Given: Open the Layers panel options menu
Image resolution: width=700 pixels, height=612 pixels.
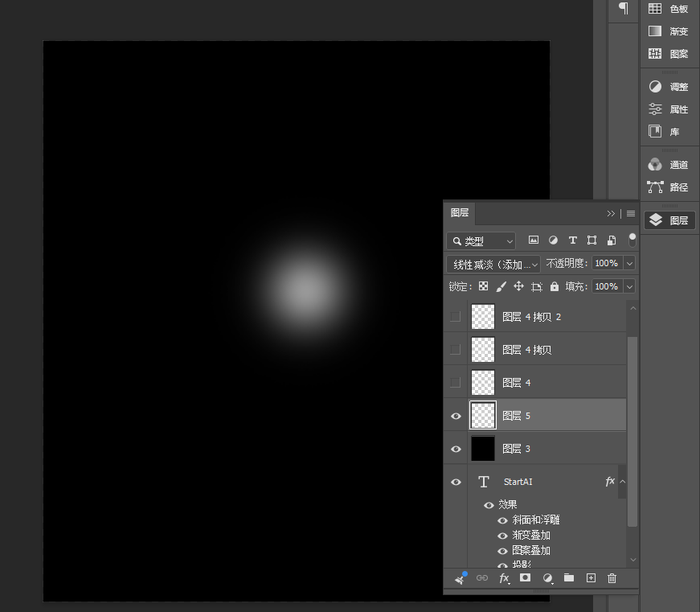Looking at the screenshot, I should pos(631,214).
